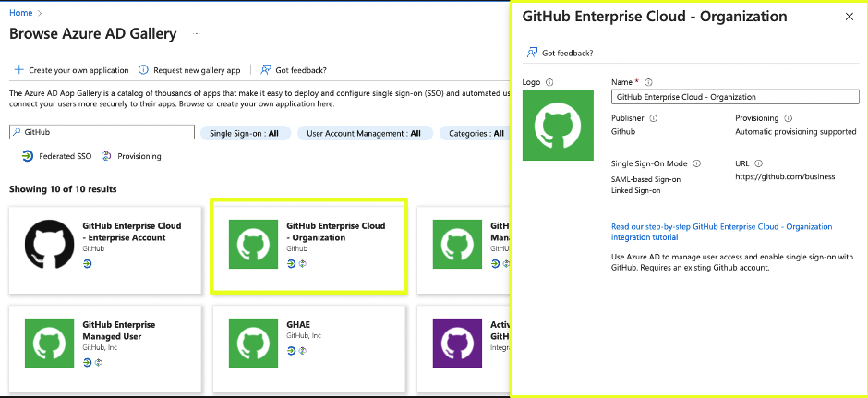Click the plus icon for Create your own application
Image resolution: width=868 pixels, height=398 pixels.
point(18,70)
